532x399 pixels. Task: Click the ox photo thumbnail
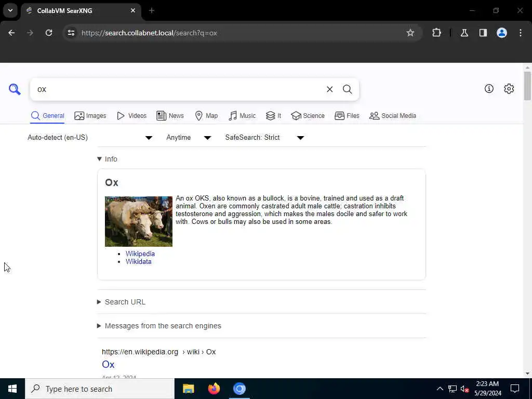tap(138, 221)
